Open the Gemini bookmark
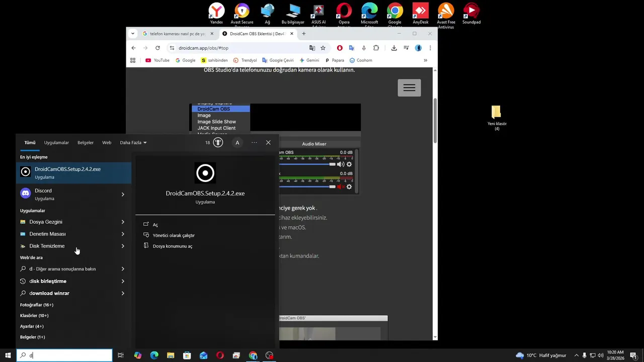Viewport: 644px width, 362px height. [309, 60]
